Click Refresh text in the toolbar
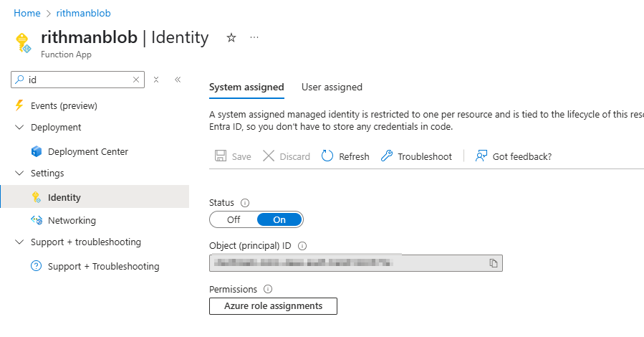 click(354, 156)
